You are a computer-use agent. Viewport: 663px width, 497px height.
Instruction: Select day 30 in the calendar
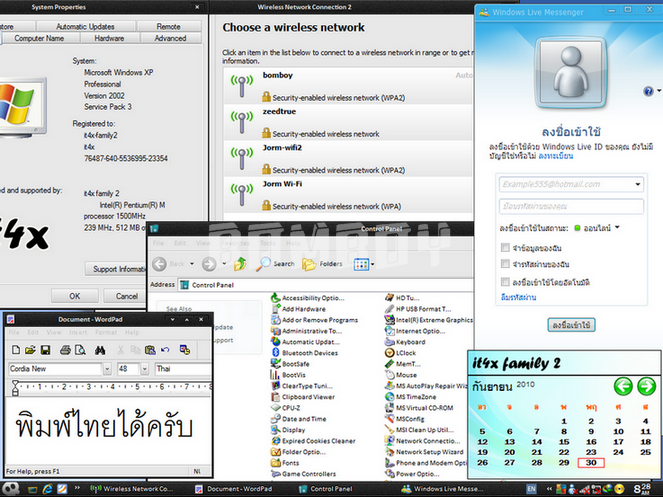click(x=591, y=462)
